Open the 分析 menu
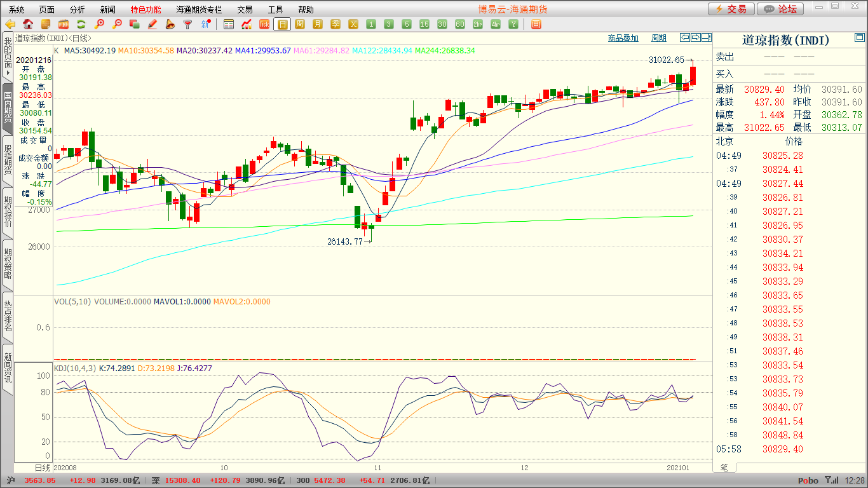This screenshot has height=488, width=868. 78,10
